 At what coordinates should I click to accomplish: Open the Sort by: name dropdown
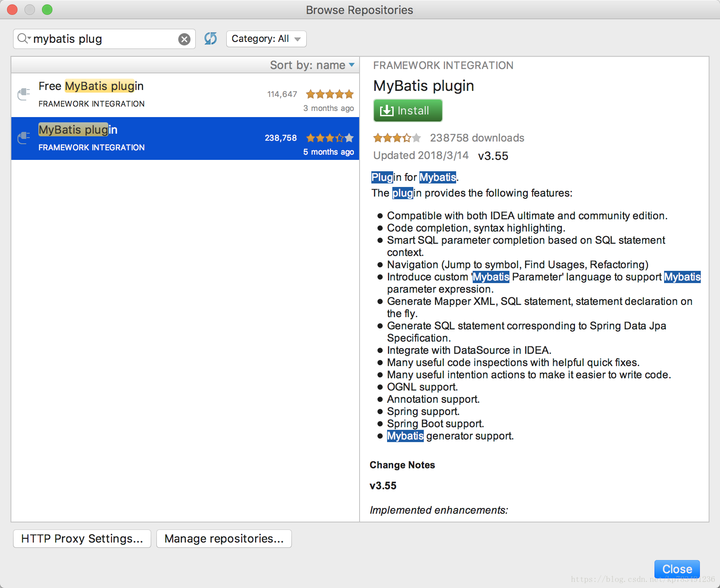pyautogui.click(x=312, y=65)
